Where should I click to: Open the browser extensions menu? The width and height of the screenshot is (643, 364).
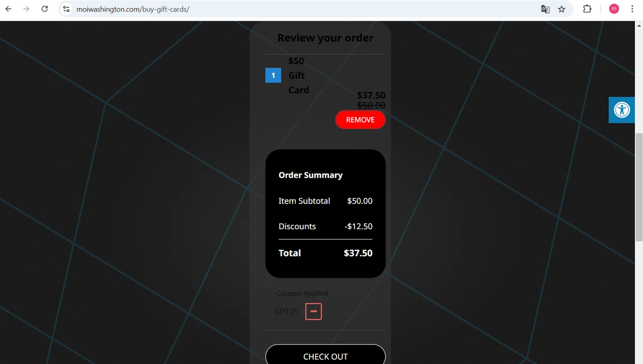[587, 9]
